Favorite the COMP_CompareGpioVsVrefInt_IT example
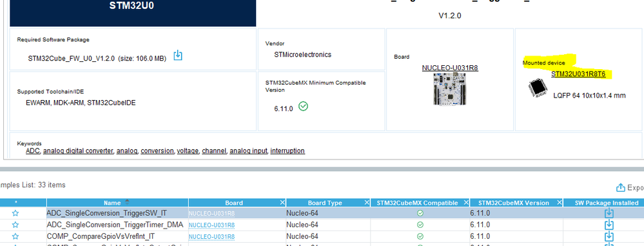644x246 pixels. coord(15,236)
